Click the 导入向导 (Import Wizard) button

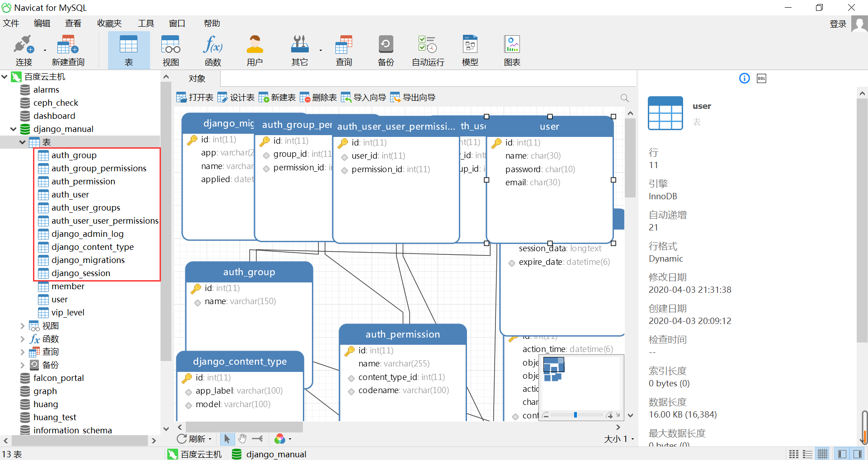[x=363, y=98]
